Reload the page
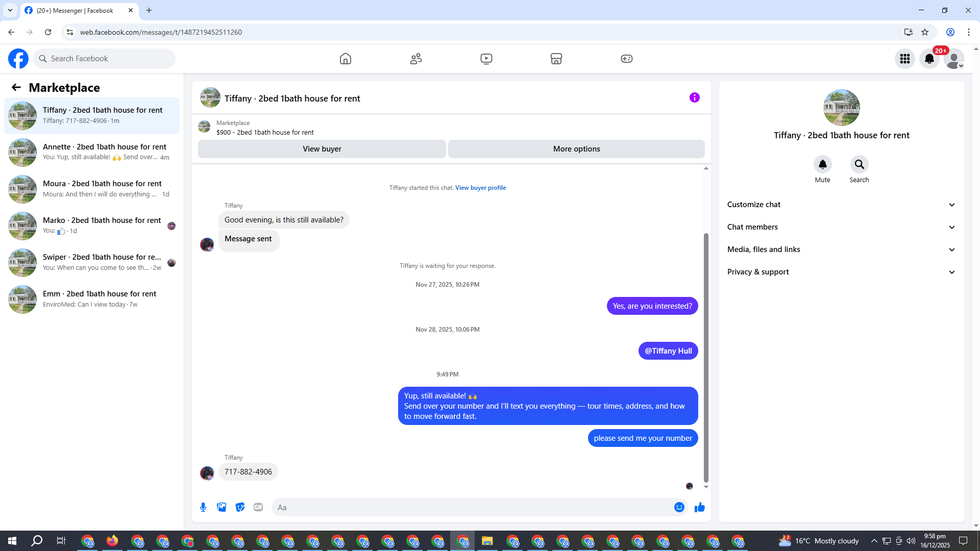Viewport: 980px width, 551px height. point(48,32)
